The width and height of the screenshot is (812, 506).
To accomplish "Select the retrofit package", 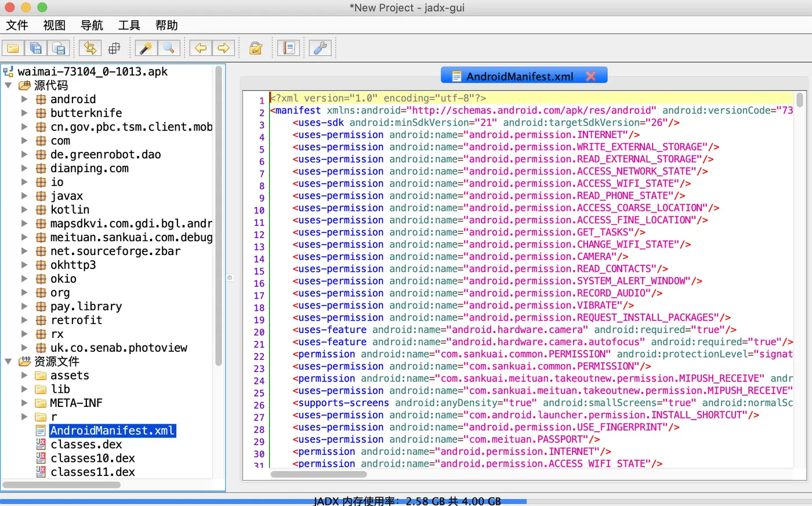I will [x=76, y=320].
